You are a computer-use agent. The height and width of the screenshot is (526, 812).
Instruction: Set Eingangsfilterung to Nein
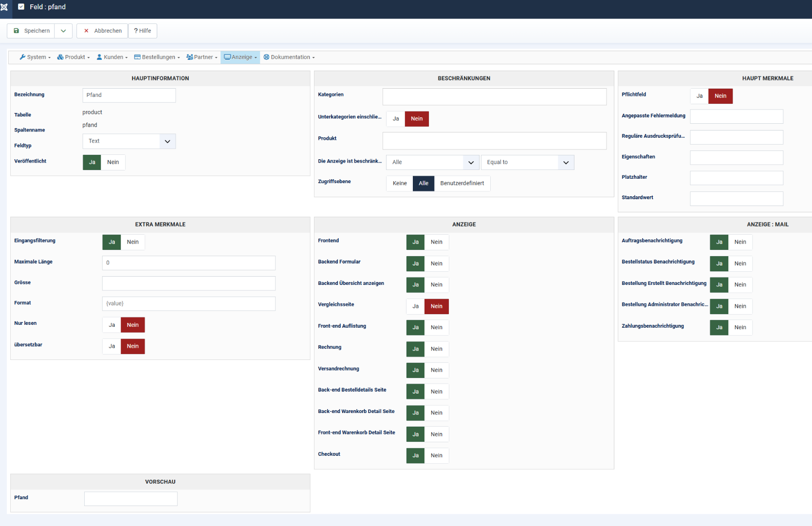point(133,242)
